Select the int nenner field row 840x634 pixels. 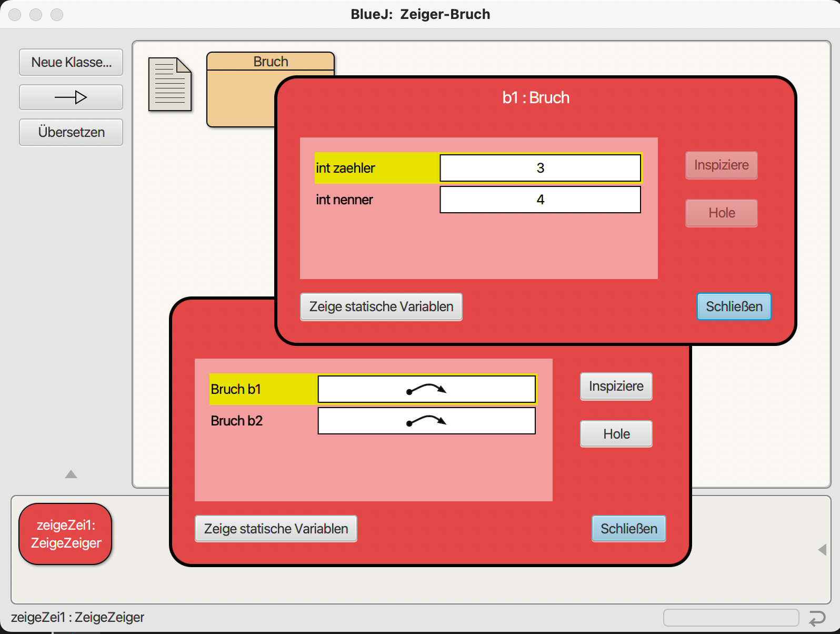pyautogui.click(x=478, y=200)
